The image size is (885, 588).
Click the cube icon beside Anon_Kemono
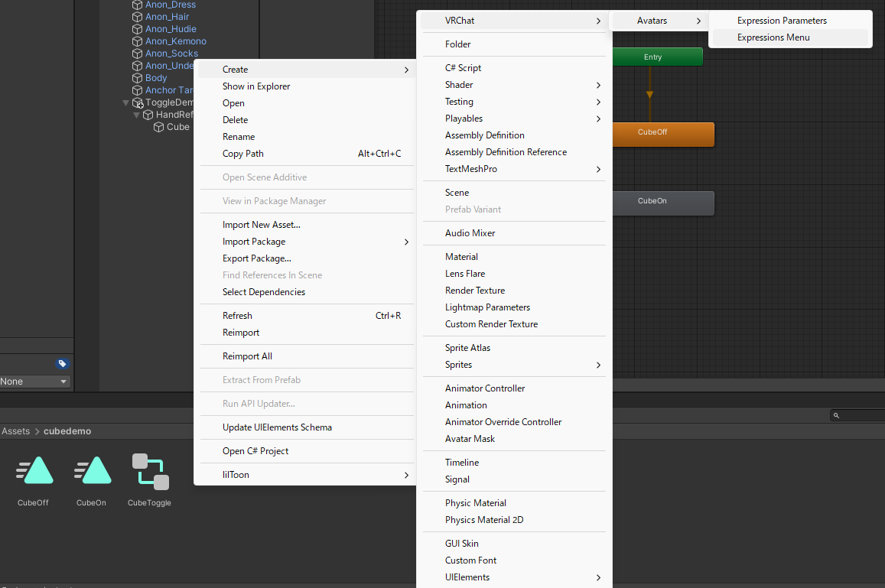pos(137,41)
